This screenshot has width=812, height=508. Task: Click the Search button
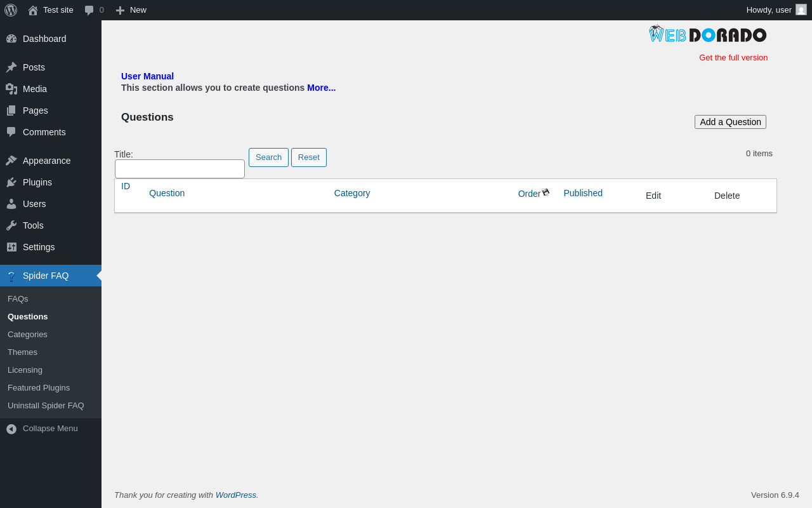268,157
